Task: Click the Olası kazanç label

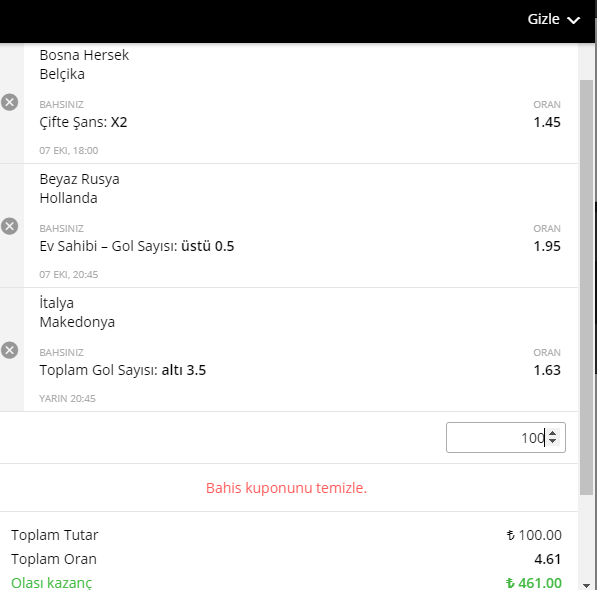Action: point(51,583)
